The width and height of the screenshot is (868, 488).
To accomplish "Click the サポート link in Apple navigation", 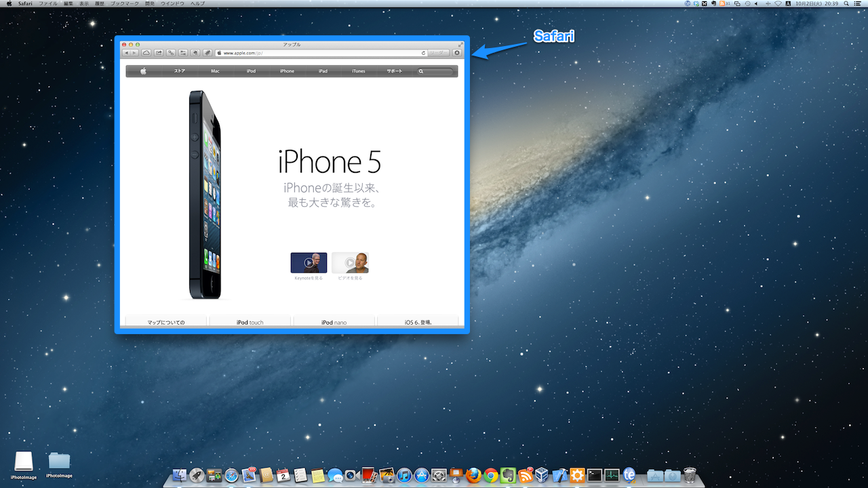I will [395, 71].
